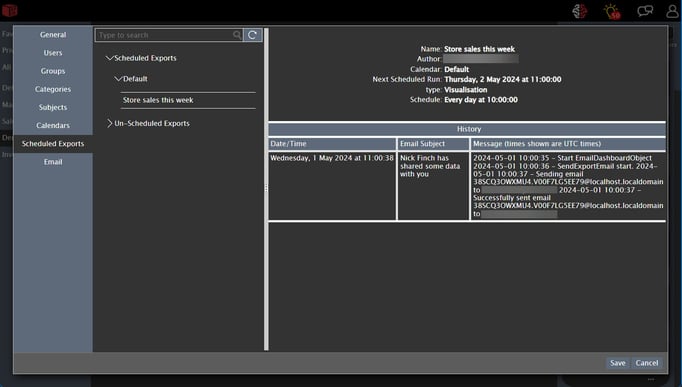
Task: Click the Wednesday, 1 May 2024 history cell
Action: (332, 186)
